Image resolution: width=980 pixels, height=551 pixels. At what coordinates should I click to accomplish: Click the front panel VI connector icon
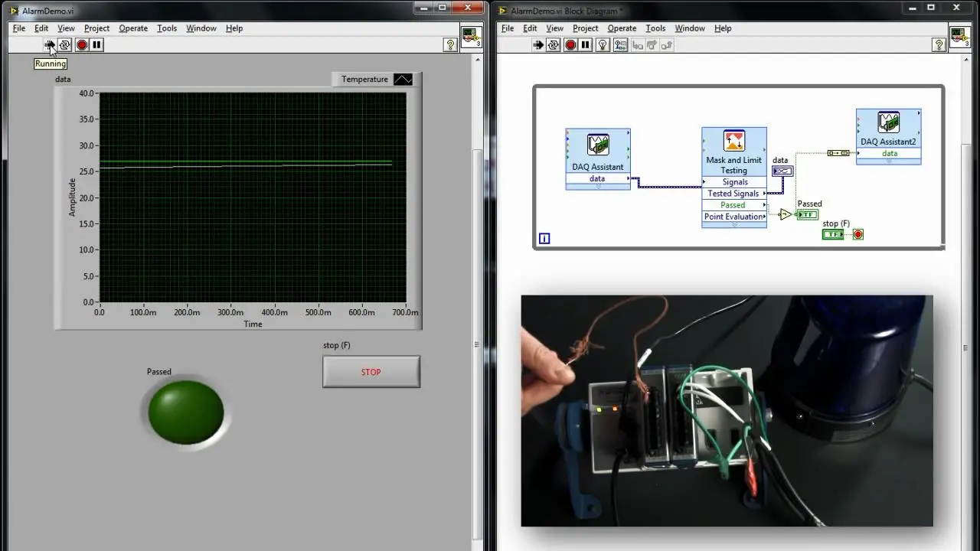tap(470, 37)
